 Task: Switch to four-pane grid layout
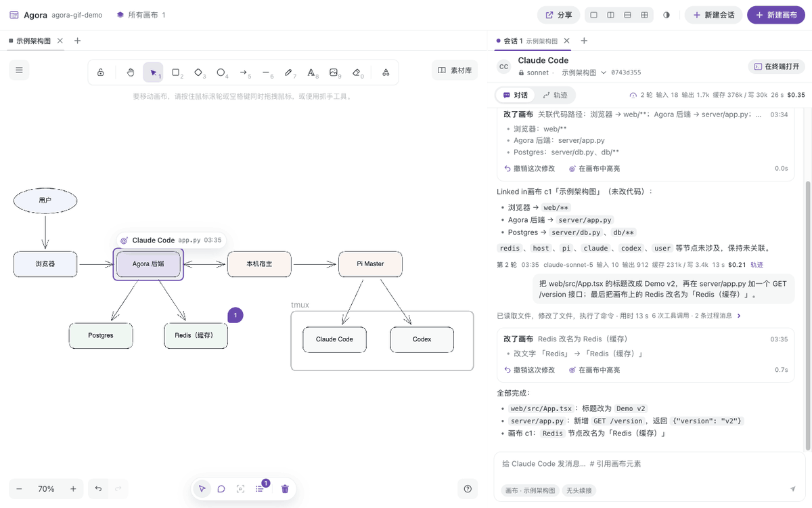pos(645,15)
